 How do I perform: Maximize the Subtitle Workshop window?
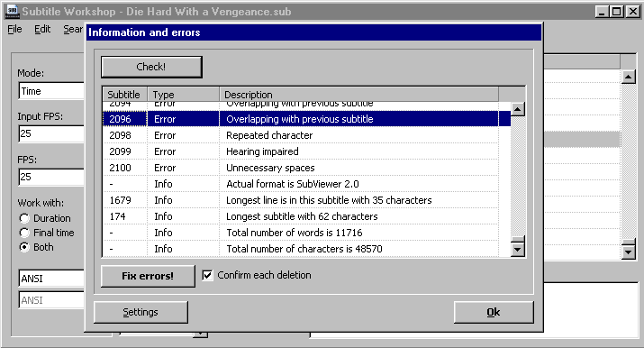point(617,12)
